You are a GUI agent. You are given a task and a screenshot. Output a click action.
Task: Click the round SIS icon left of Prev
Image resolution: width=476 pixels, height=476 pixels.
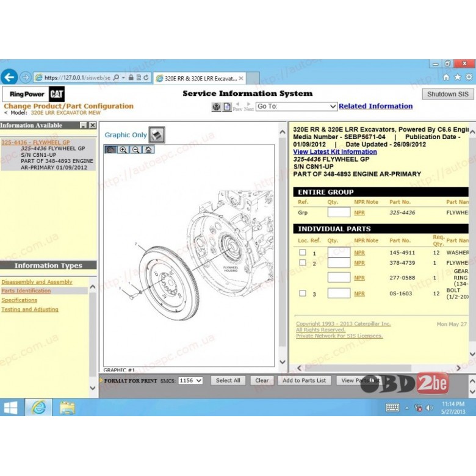click(x=216, y=107)
